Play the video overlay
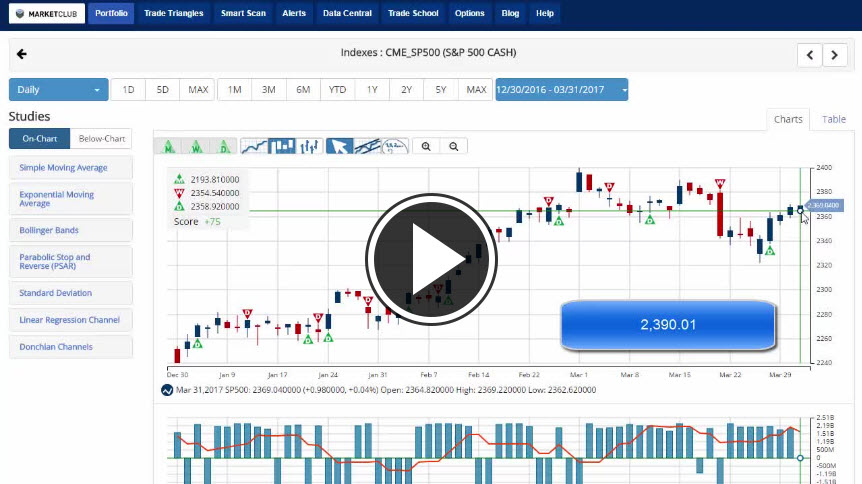Screen dimensions: 862x484 [431, 259]
